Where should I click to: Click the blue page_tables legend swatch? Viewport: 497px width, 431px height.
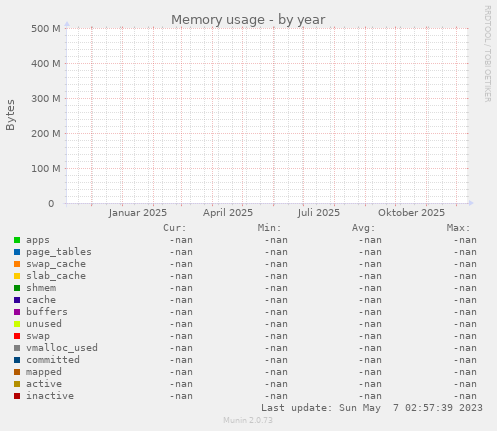(x=17, y=252)
